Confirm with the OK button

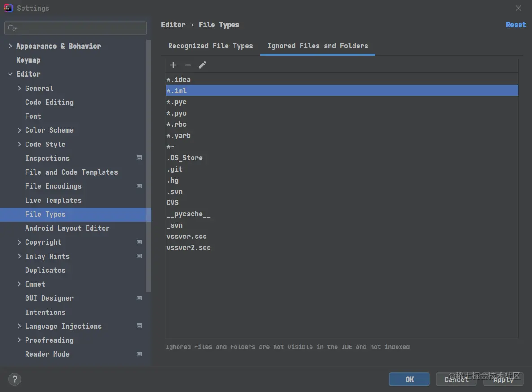point(409,379)
